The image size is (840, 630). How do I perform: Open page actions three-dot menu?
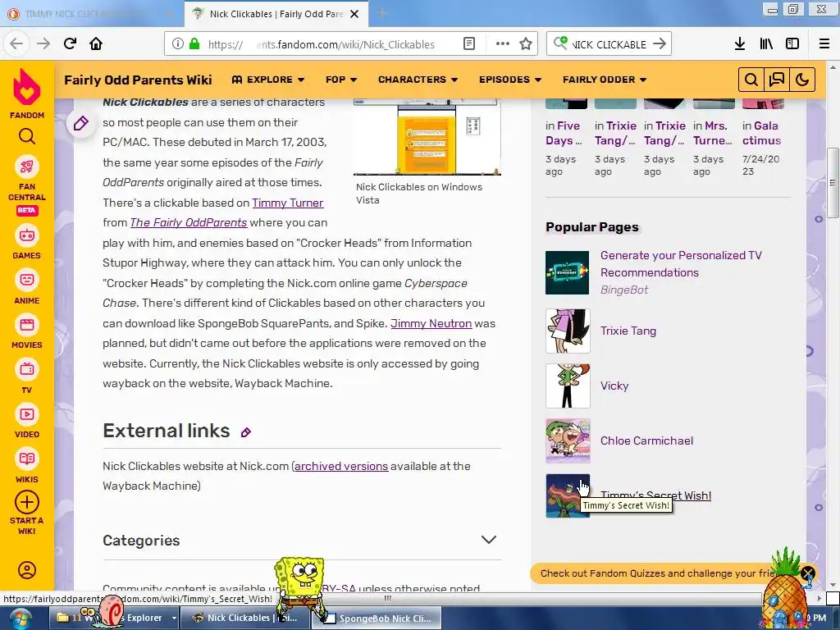(503, 44)
